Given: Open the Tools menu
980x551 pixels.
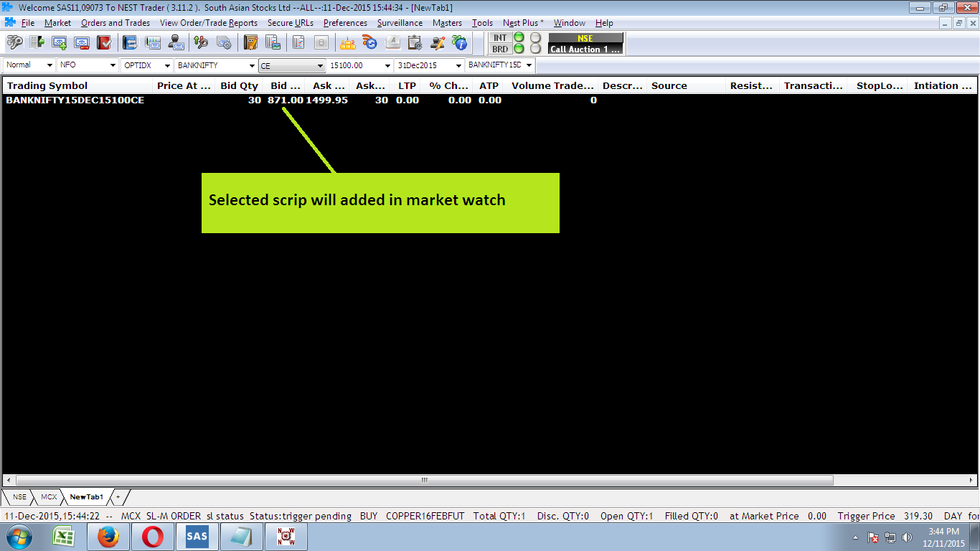Looking at the screenshot, I should [482, 23].
